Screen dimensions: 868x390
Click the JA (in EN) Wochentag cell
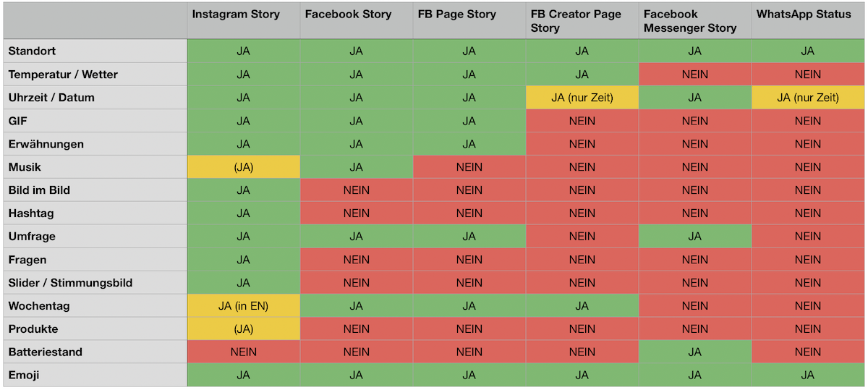click(244, 306)
